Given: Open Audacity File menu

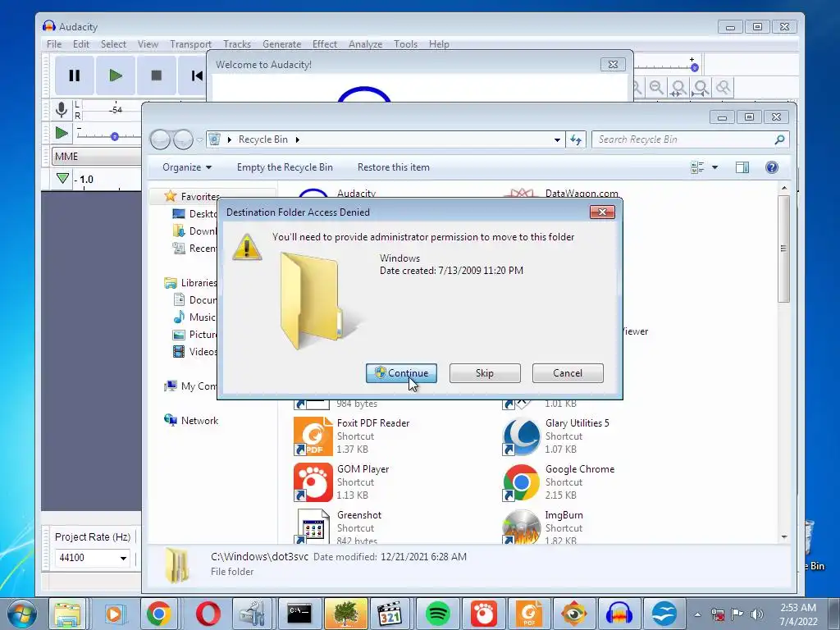Looking at the screenshot, I should [x=54, y=44].
